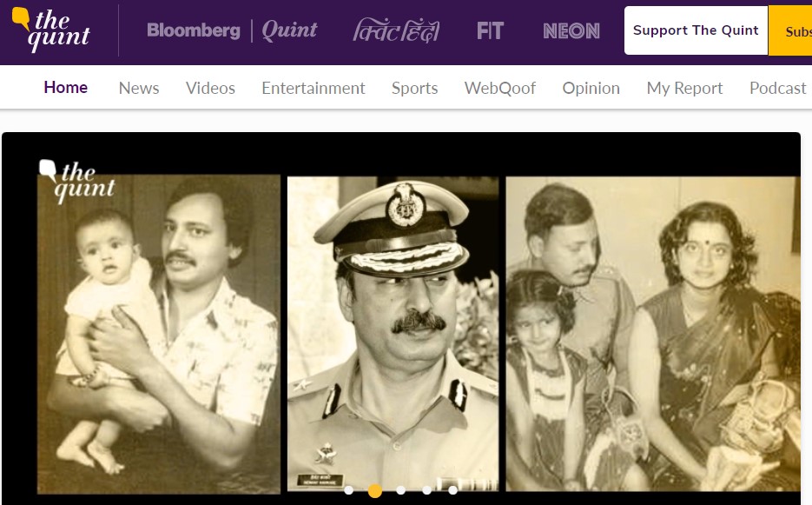Screen dimensions: 812x505
Task: Open the NEON logo link
Action: pyautogui.click(x=571, y=31)
